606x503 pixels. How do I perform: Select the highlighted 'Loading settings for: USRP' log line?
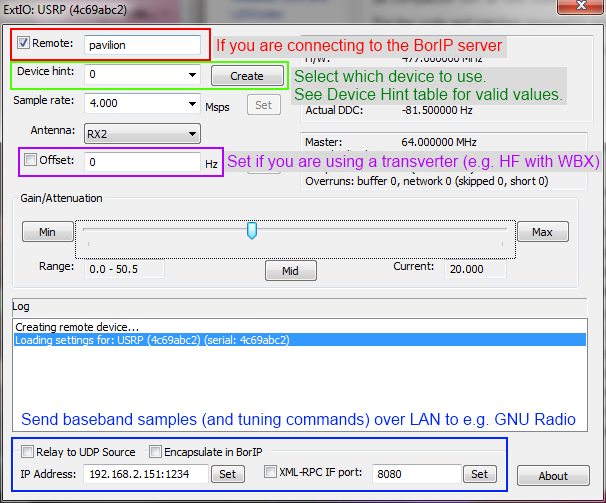coord(152,340)
